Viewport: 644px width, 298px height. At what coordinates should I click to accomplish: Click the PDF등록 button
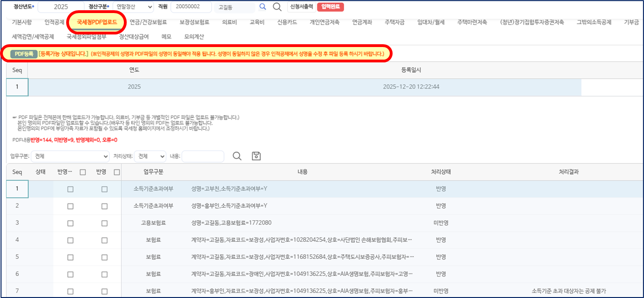pos(24,54)
